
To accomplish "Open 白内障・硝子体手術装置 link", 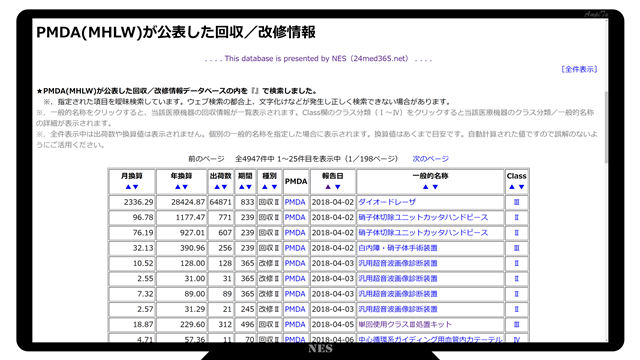I will (x=398, y=248).
